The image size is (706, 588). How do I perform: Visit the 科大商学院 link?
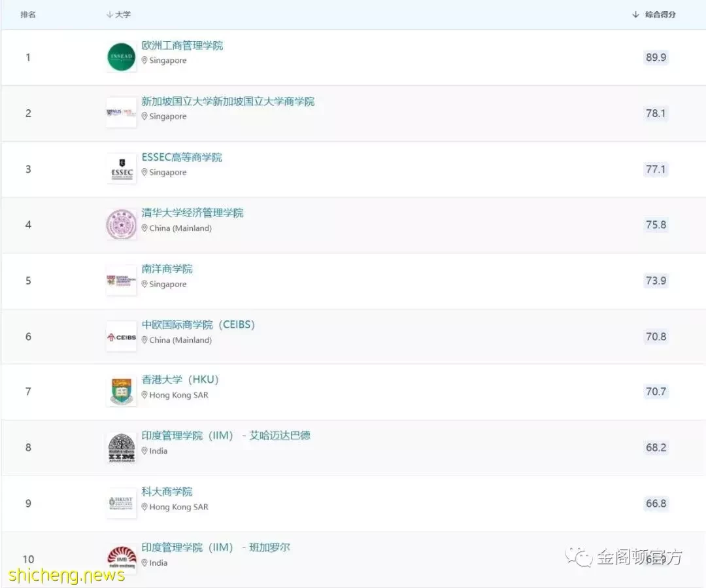click(x=167, y=492)
